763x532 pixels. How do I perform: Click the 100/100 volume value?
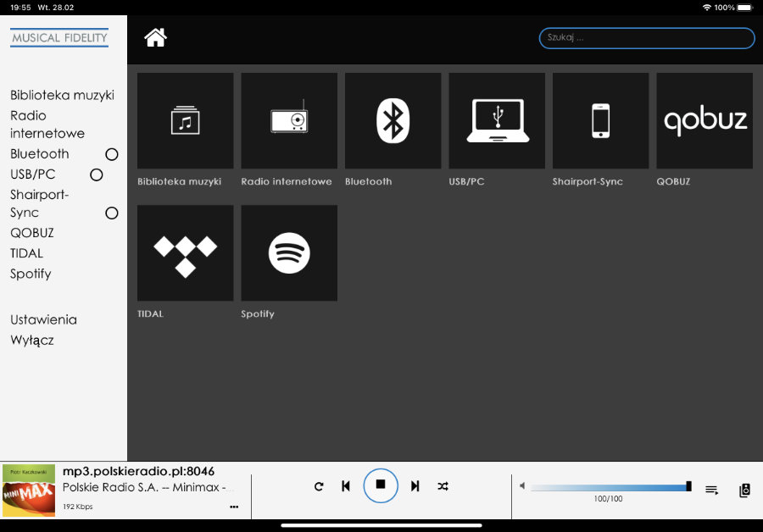point(608,499)
